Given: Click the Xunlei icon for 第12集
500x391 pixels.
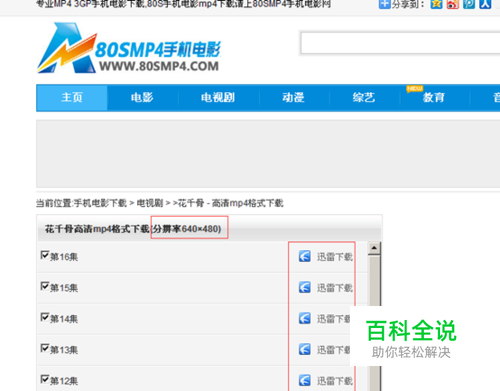Looking at the screenshot, I should [305, 380].
